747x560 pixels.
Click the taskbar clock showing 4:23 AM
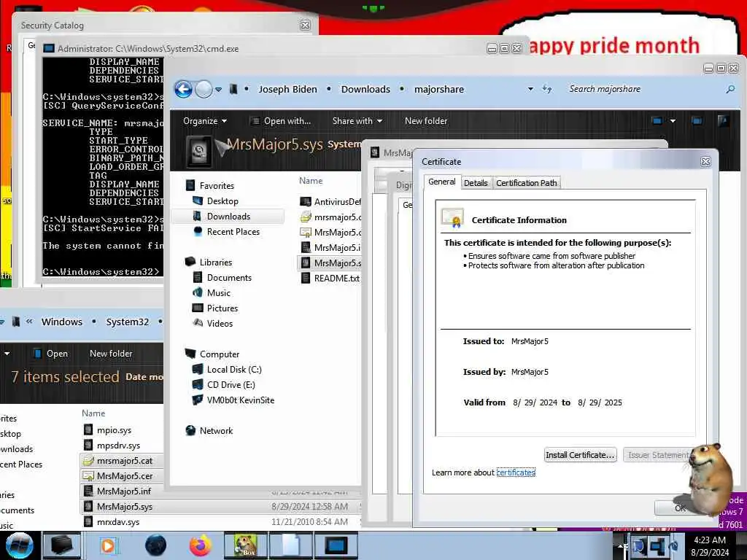tap(710, 546)
